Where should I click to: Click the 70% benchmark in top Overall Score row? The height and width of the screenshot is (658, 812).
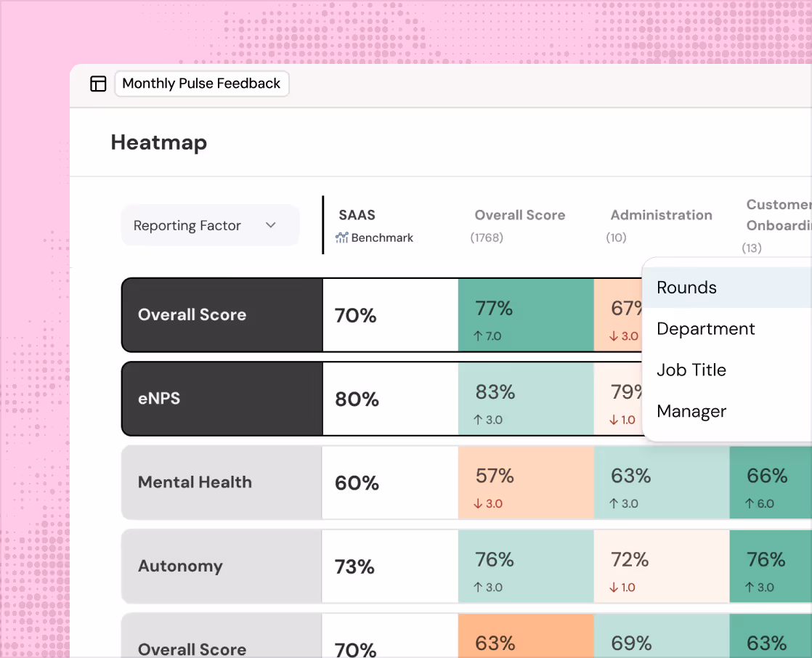pyautogui.click(x=355, y=315)
